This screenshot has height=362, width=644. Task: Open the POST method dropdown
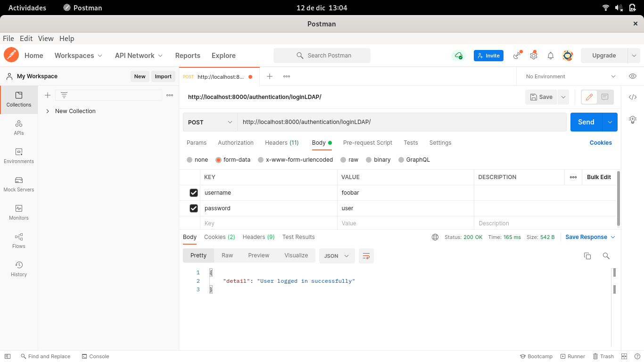point(210,122)
